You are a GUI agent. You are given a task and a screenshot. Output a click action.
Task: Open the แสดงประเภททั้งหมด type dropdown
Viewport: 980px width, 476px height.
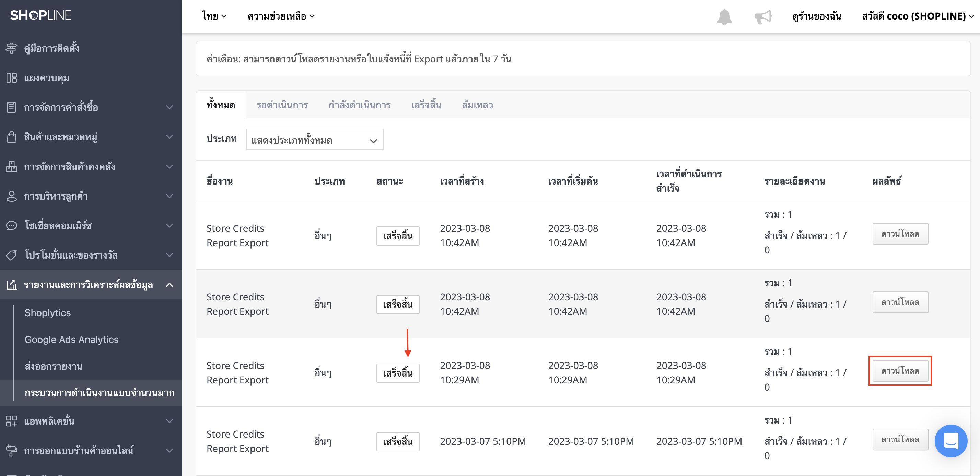(315, 140)
